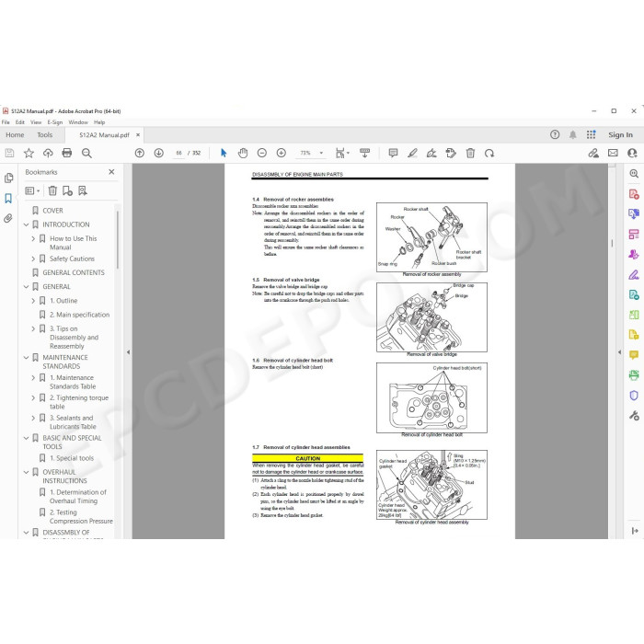The width and height of the screenshot is (644, 644).
Task: Activate the Hand pan tool
Action: (x=243, y=154)
